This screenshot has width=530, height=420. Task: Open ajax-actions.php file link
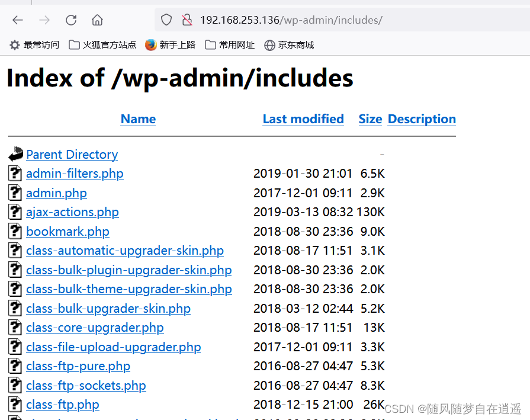pyautogui.click(x=72, y=212)
